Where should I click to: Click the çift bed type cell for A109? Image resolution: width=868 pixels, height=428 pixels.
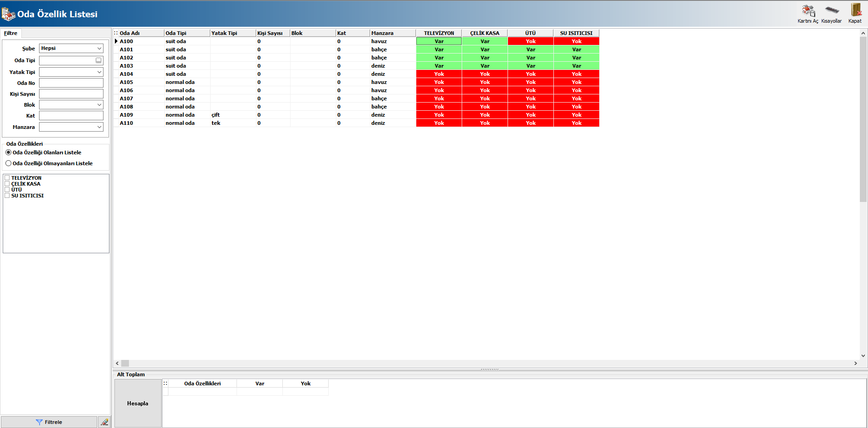(233, 115)
